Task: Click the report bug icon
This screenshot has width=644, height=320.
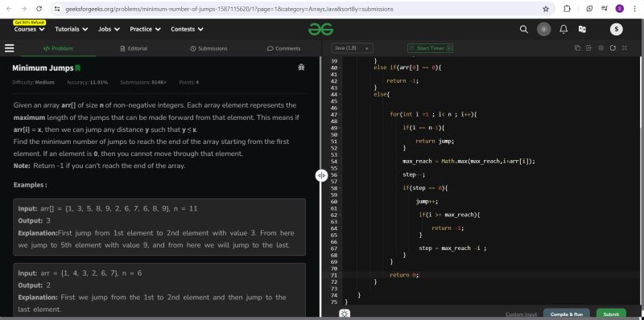Action: coord(301,68)
